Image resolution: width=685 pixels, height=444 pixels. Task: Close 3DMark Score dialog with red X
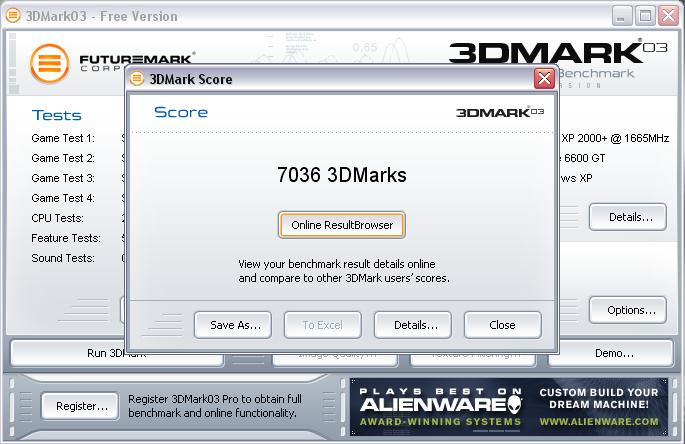[x=544, y=79]
